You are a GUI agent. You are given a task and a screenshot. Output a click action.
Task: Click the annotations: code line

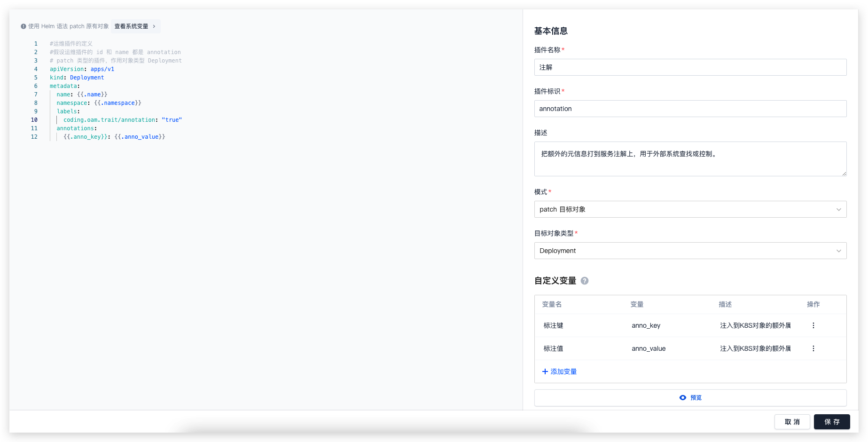click(x=77, y=128)
